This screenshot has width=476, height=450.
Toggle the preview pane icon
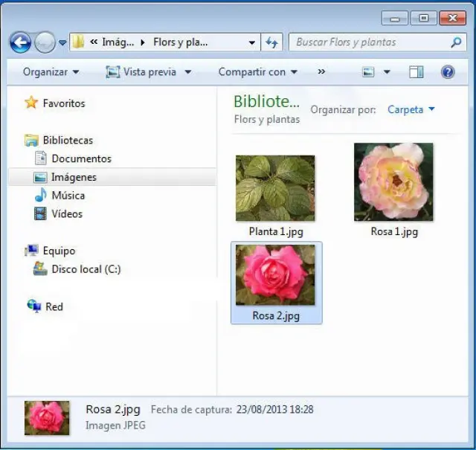coord(416,72)
